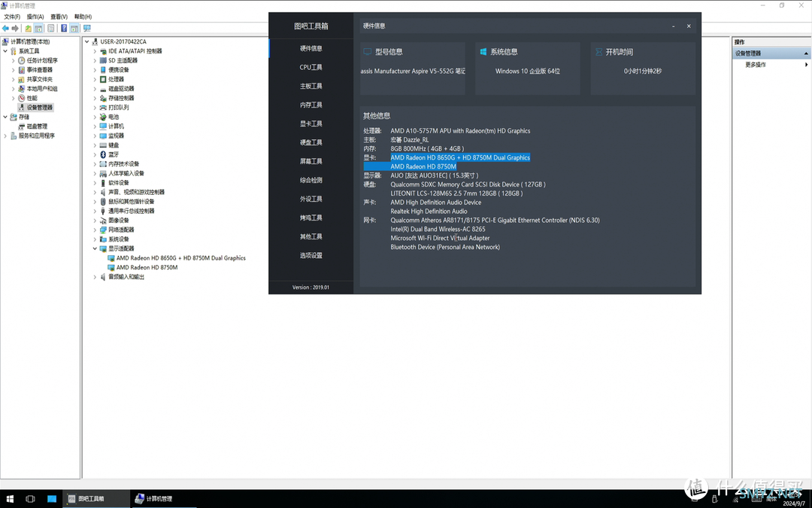812x508 pixels.
Task: Open the Windows Start menu
Action: tap(9, 499)
